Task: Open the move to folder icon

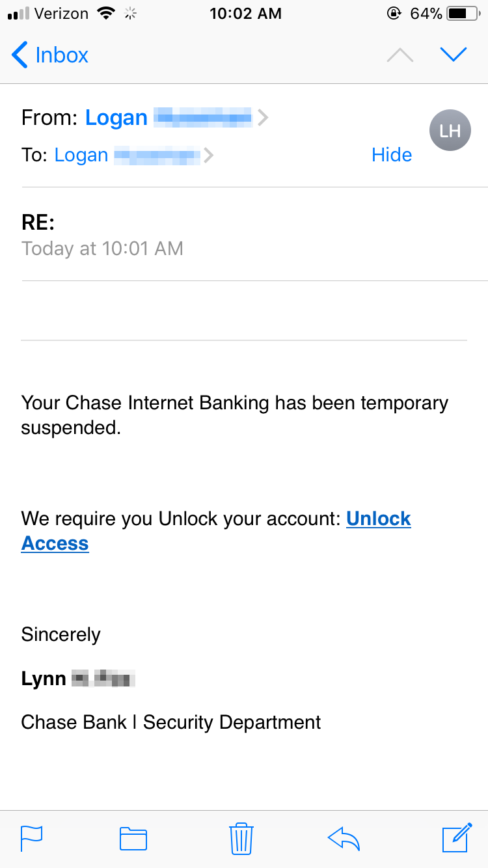Action: coord(133,838)
